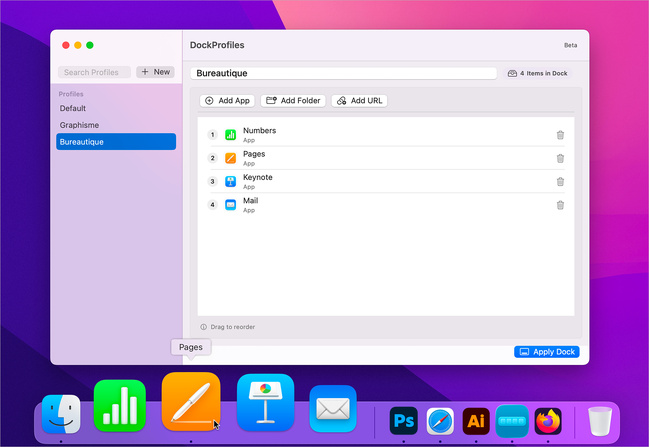Open Safari in the Dock
This screenshot has width=649, height=447.
pyautogui.click(x=440, y=421)
